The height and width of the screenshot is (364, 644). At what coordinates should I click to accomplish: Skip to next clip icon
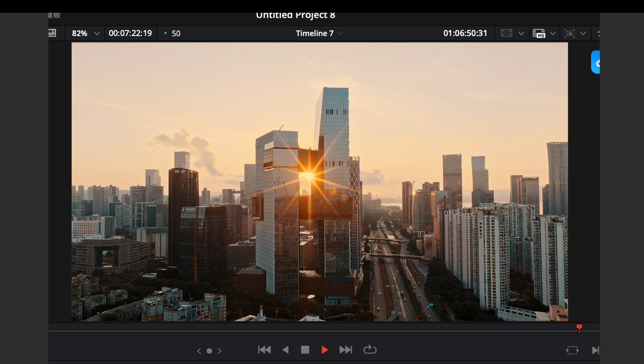coord(346,350)
